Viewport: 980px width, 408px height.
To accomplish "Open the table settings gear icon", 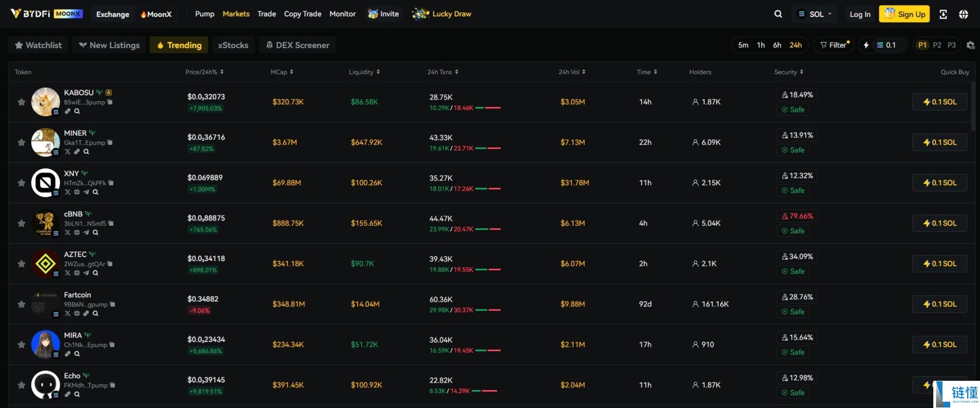I will [x=970, y=45].
